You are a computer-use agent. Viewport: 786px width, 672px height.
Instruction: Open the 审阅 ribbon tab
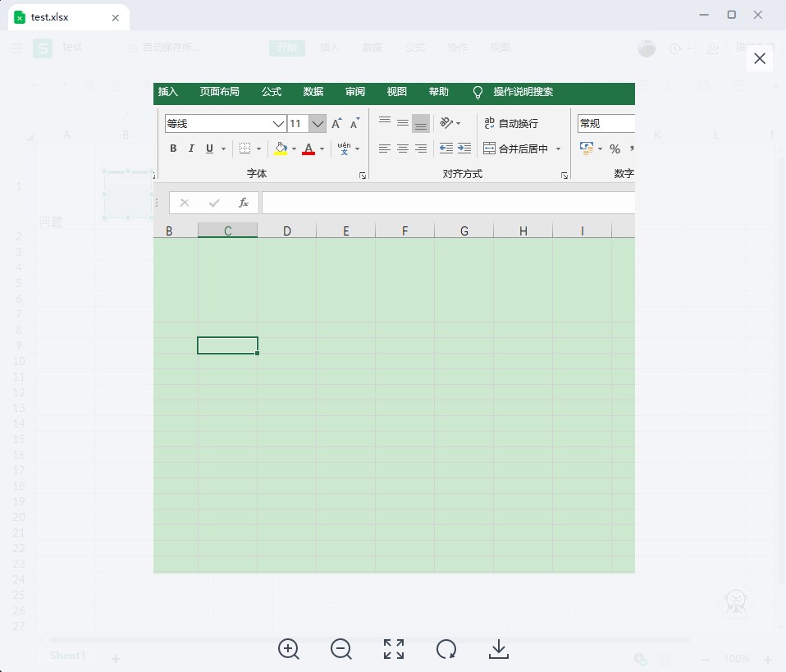[x=355, y=92]
